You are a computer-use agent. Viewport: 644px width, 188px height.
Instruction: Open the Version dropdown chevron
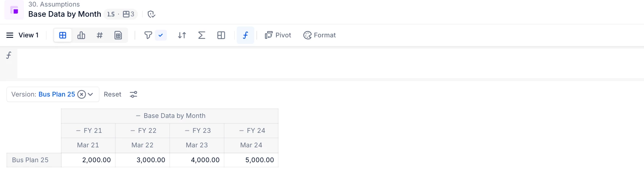tap(91, 94)
